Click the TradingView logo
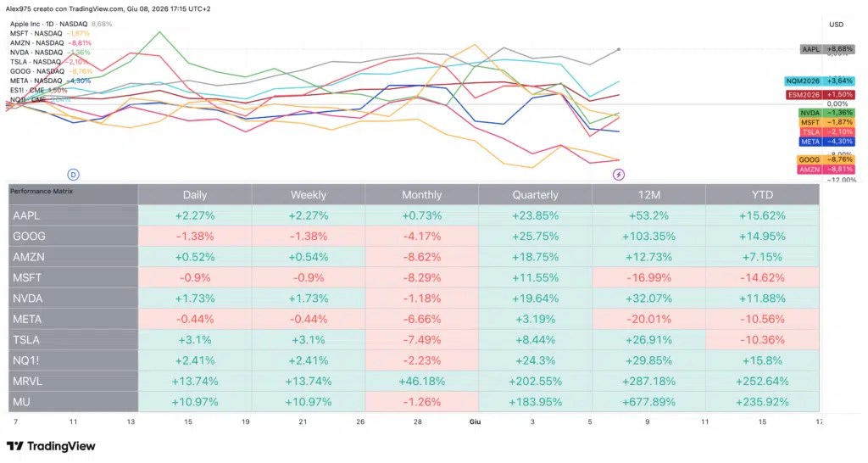This screenshot has height=463, width=868. click(x=51, y=446)
